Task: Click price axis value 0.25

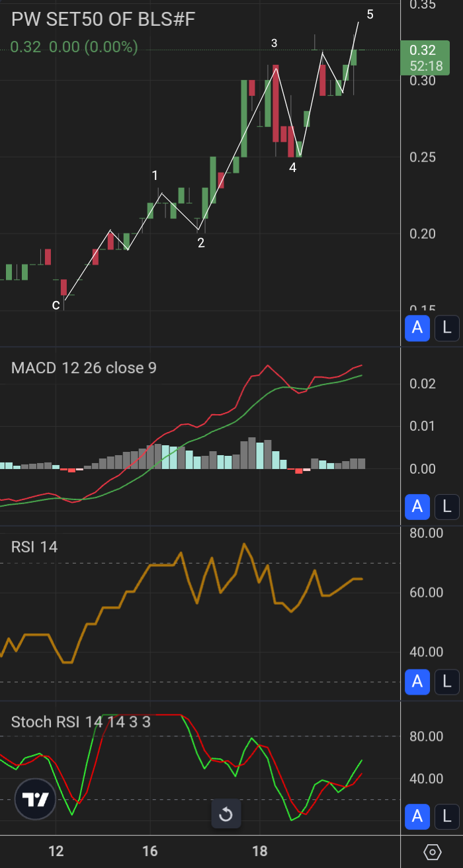Action: 423,157
